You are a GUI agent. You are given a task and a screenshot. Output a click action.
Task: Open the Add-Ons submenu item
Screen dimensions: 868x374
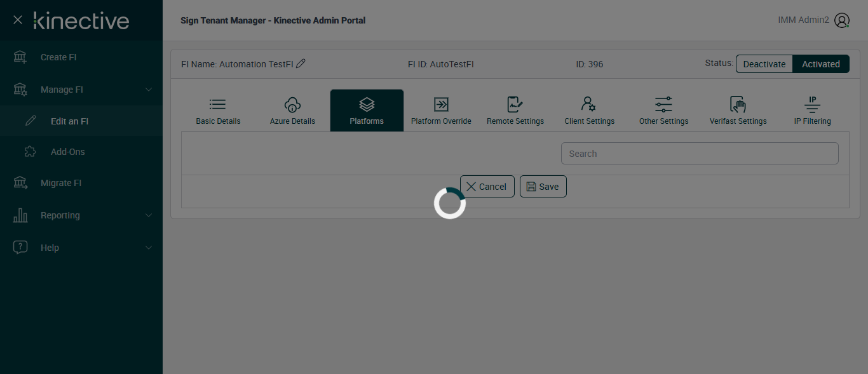(x=68, y=152)
